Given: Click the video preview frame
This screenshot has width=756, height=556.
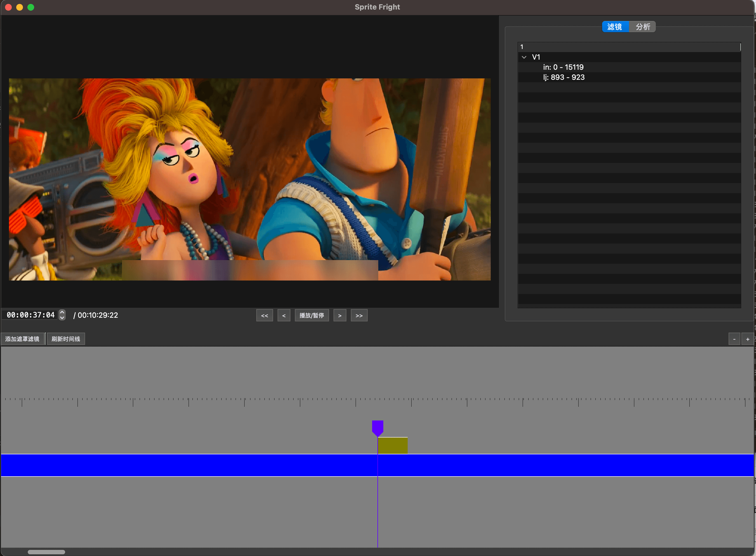Looking at the screenshot, I should [250, 179].
